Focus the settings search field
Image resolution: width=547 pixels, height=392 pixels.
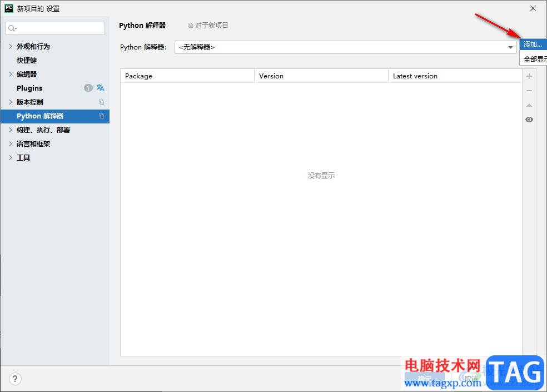pos(55,28)
